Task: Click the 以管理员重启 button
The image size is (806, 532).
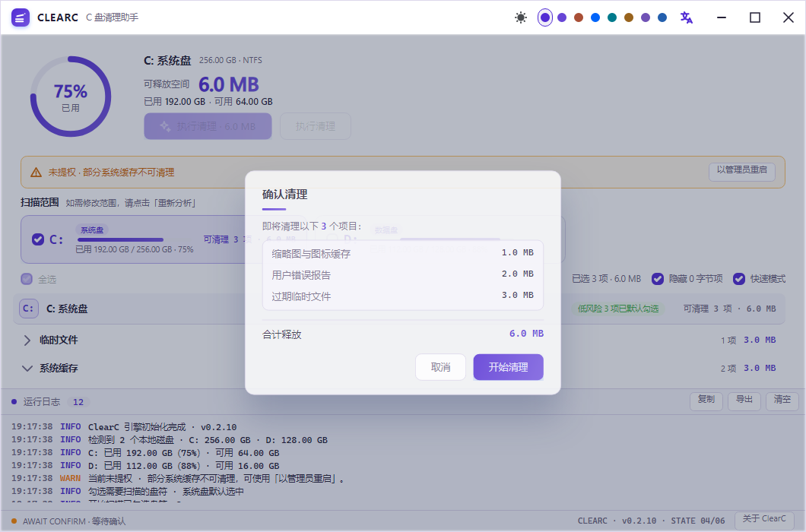Action: click(741, 171)
